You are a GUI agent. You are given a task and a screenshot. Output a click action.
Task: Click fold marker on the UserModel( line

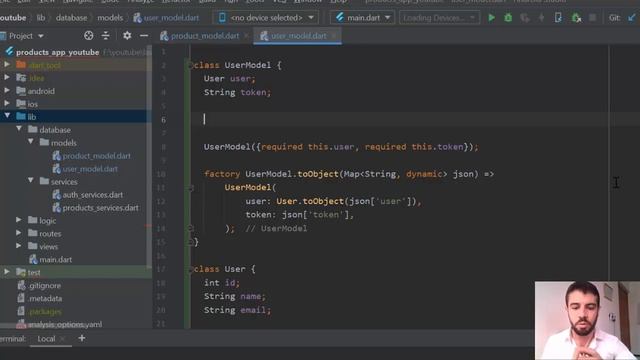pyautogui.click(x=190, y=188)
